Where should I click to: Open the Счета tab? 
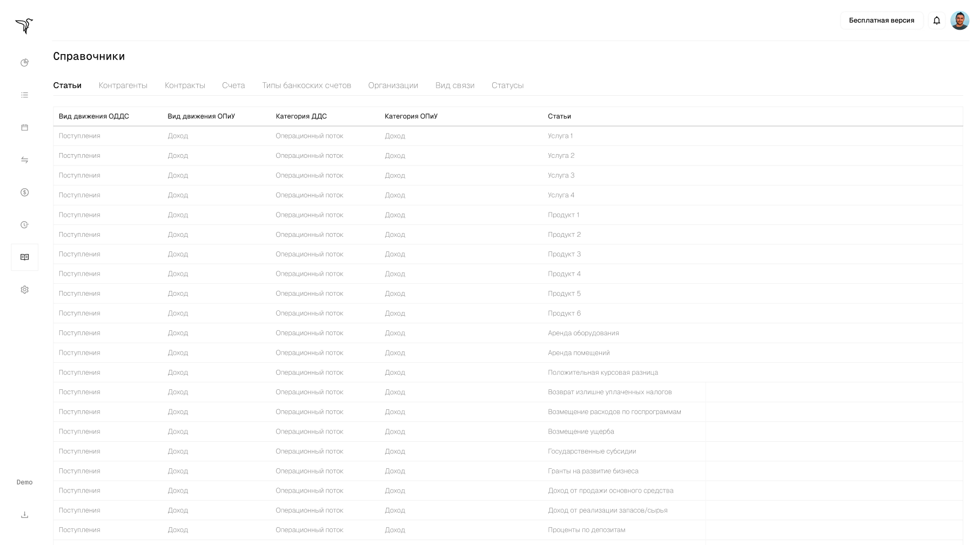(x=233, y=85)
